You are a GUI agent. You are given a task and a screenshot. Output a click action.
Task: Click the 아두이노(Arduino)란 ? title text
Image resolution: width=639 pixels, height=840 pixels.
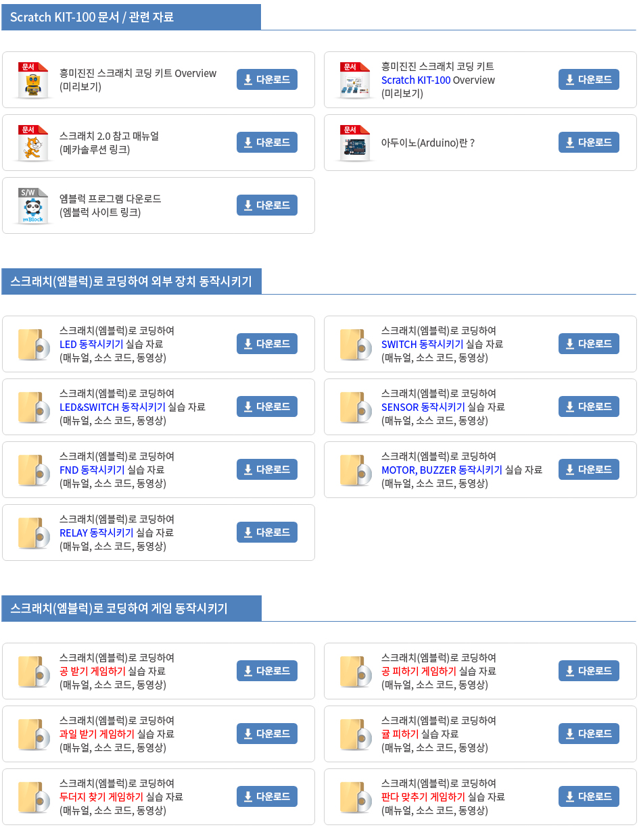coord(428,143)
